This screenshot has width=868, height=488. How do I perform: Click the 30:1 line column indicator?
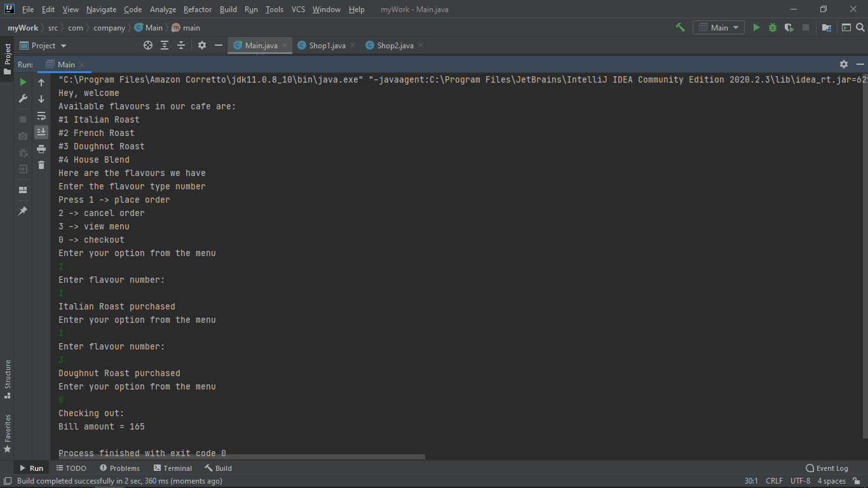point(751,481)
